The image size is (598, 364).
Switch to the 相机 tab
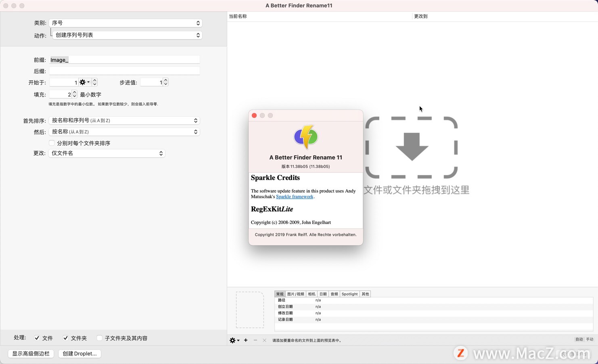tap(312, 294)
